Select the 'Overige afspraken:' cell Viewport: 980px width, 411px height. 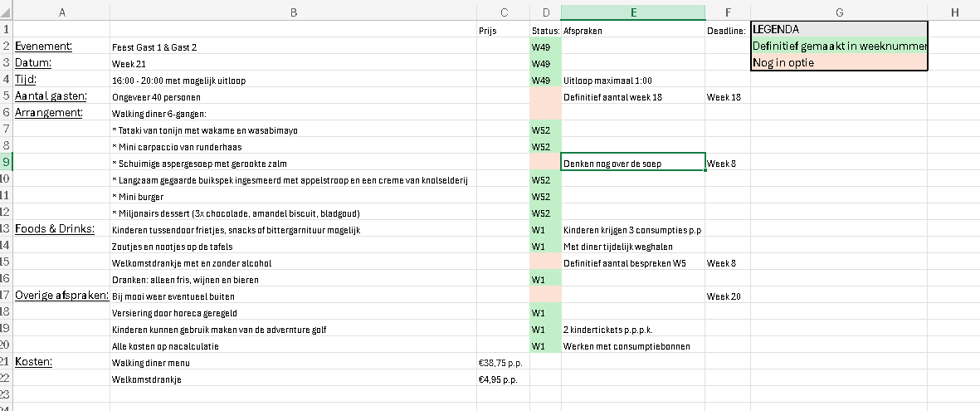[63, 296]
